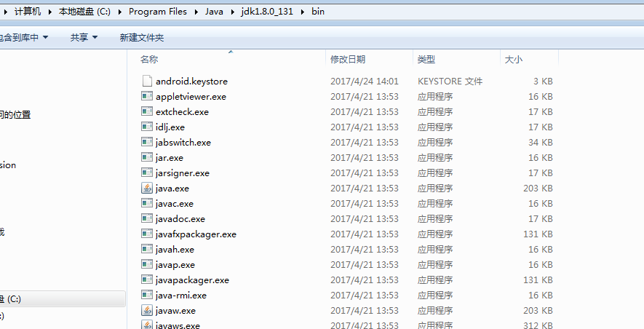Click the javaw.exe coffee cup icon
Screen dimensions: 644x329
click(x=147, y=310)
